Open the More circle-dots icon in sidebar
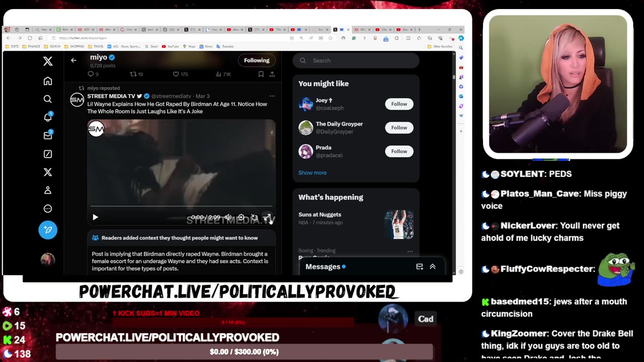The height and width of the screenshot is (362, 644). (x=48, y=209)
